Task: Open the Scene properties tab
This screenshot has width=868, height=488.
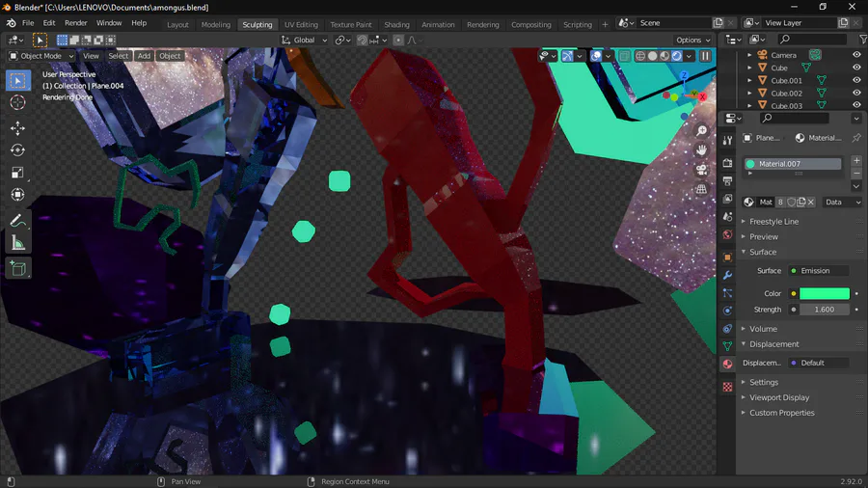Action: pos(727,216)
